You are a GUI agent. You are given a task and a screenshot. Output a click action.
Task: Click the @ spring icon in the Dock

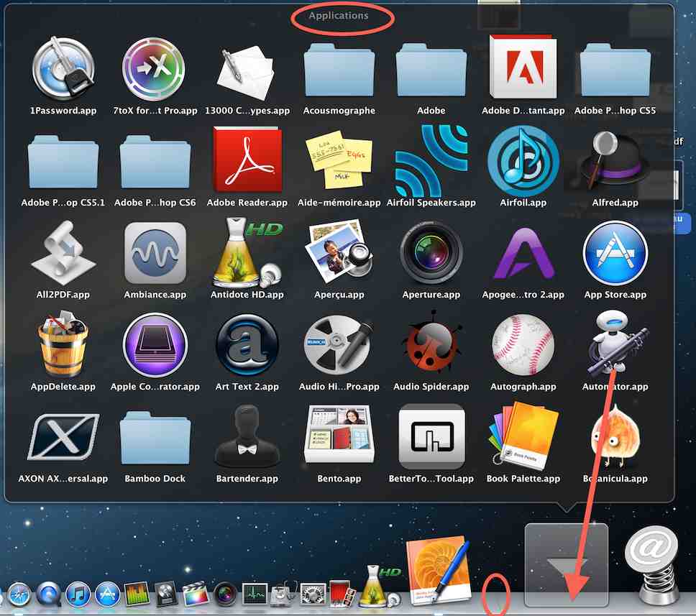click(x=653, y=564)
